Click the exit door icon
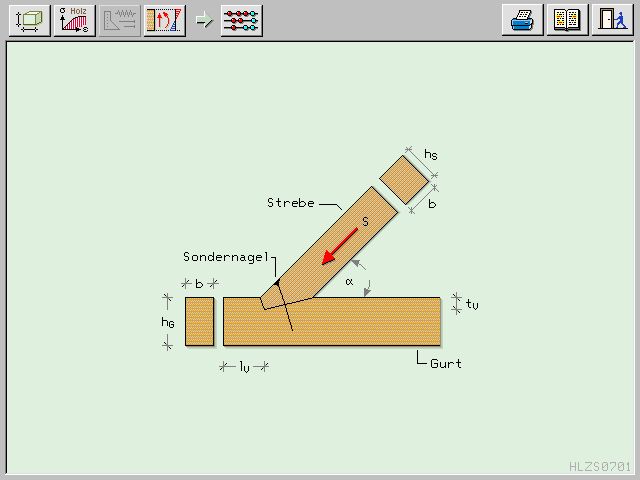 click(x=610, y=20)
